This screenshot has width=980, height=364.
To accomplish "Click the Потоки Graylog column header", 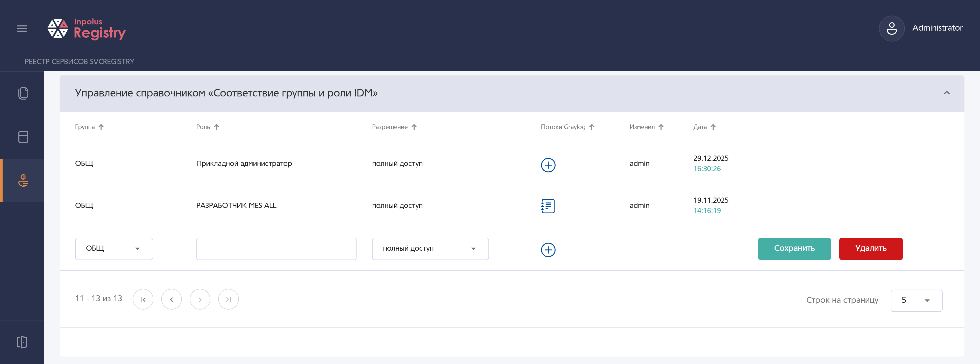I will click(563, 127).
